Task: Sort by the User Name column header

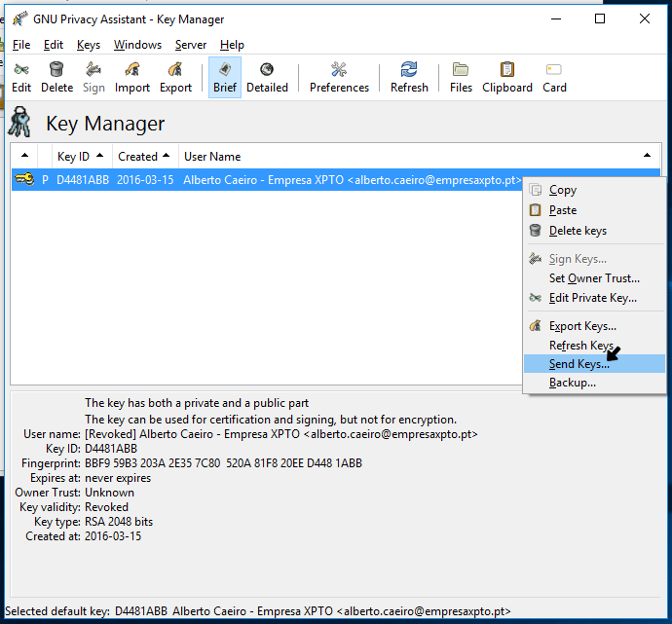Action: pos(419,157)
